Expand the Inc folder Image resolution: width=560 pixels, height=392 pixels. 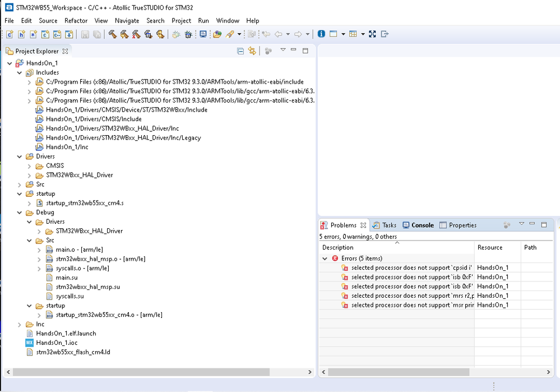[x=20, y=325]
